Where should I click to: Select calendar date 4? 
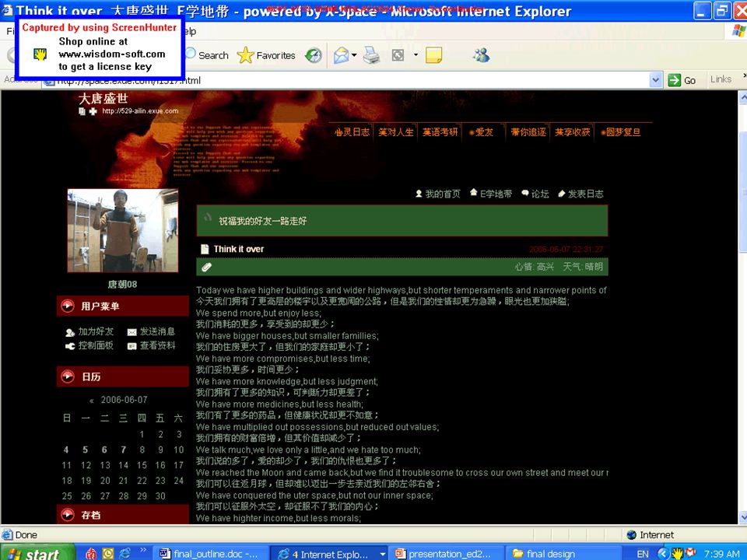(x=66, y=450)
